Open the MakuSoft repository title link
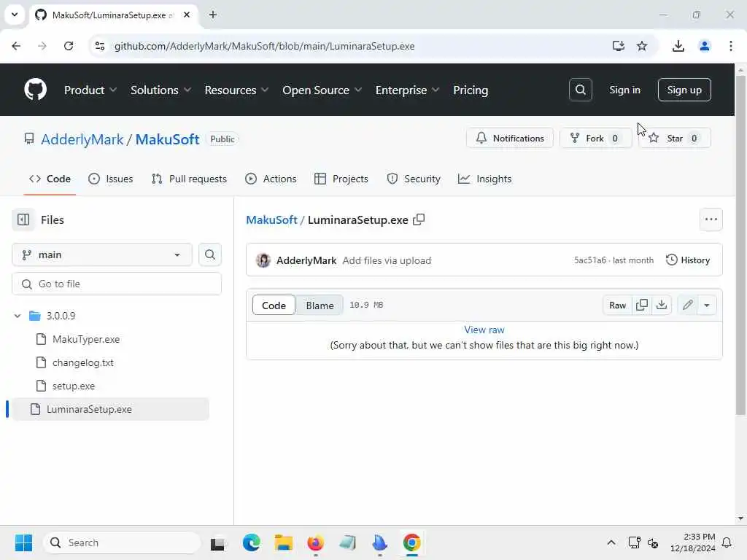Image resolution: width=747 pixels, height=560 pixels. [167, 139]
